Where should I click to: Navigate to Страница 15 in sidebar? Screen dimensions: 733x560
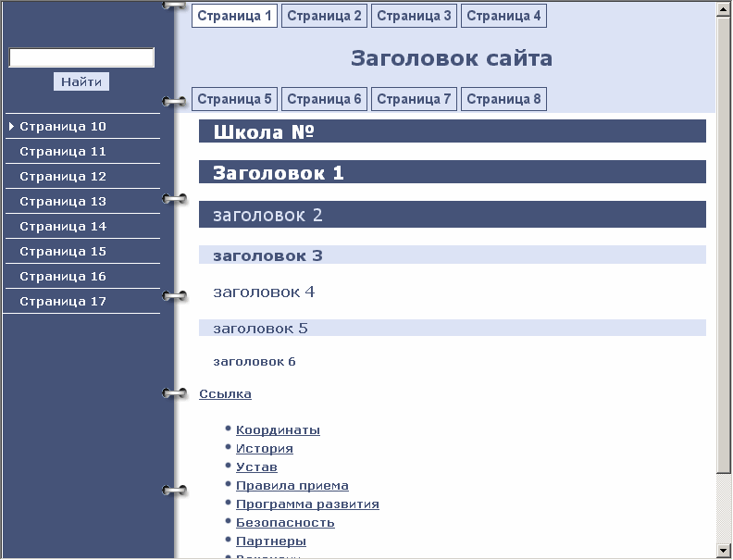63,252
